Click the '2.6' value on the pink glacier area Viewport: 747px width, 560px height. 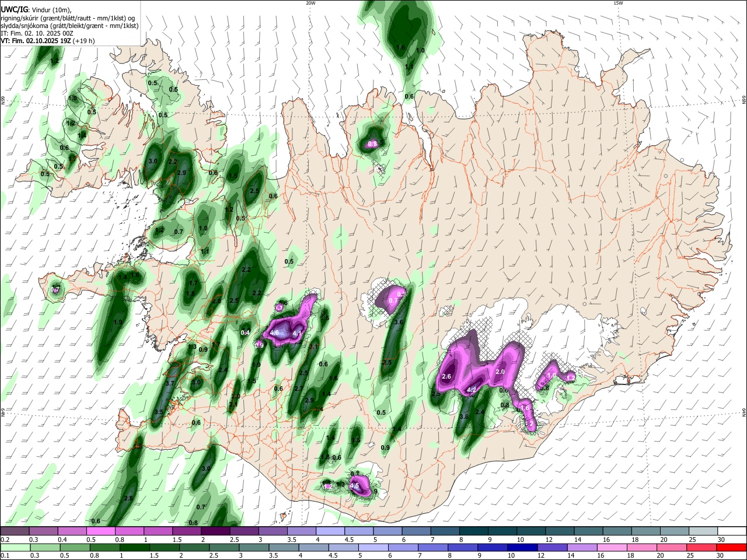pos(447,377)
